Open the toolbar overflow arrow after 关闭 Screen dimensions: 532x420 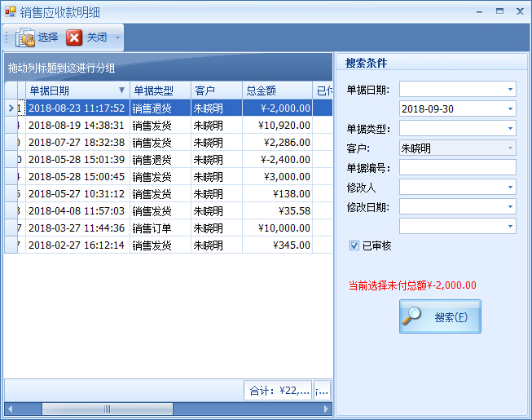[118, 38]
